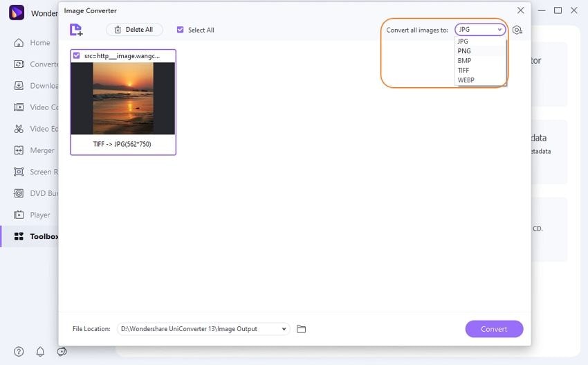
Task: Toggle the Select All checkbox
Action: (x=181, y=30)
